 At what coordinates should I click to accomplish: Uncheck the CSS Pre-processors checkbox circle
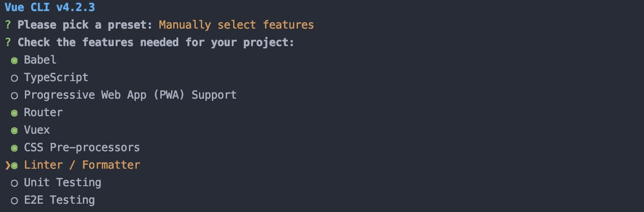click(14, 148)
